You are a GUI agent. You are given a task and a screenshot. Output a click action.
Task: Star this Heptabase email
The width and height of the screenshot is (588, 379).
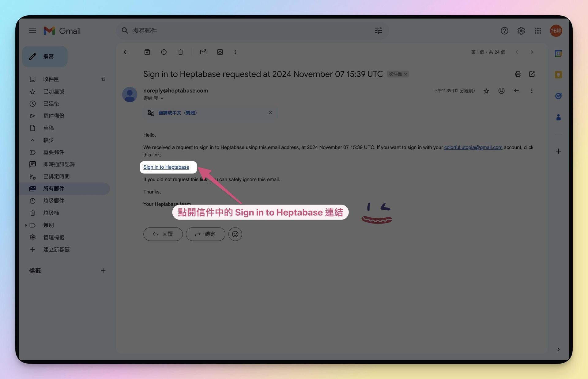click(486, 91)
